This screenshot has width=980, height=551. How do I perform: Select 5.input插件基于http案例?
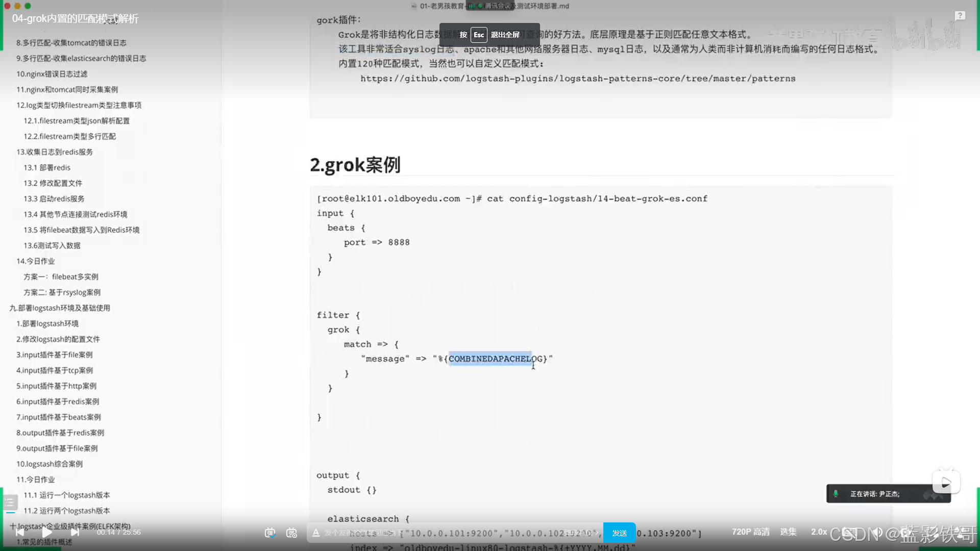56,386
